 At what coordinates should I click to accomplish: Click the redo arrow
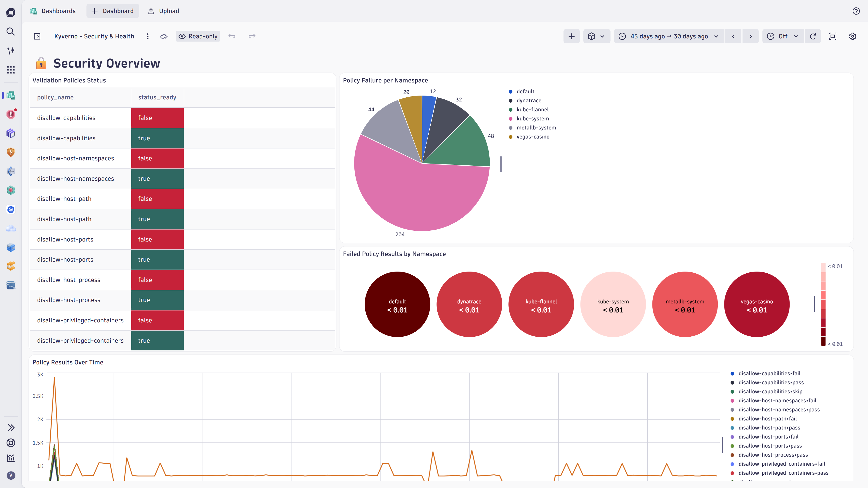coord(252,36)
